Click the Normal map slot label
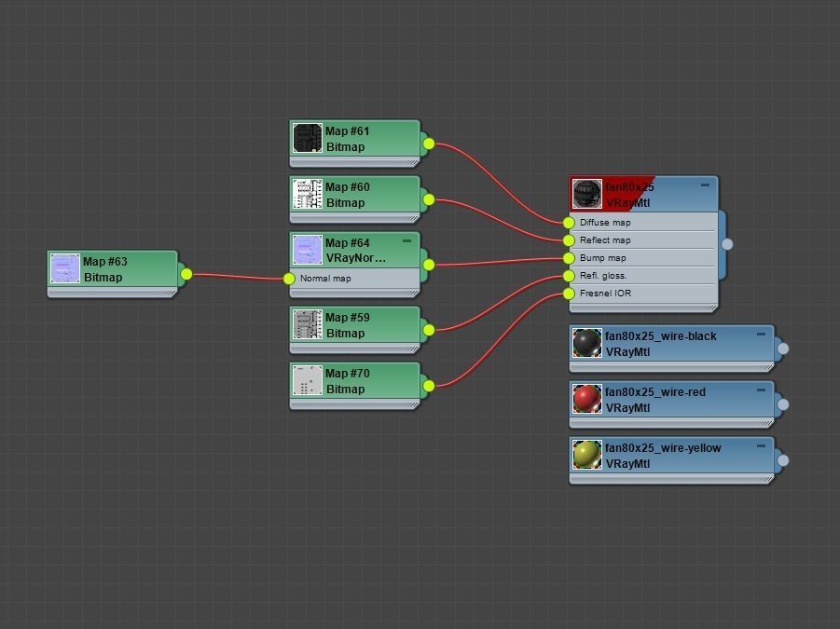Image resolution: width=840 pixels, height=629 pixels. (x=325, y=279)
